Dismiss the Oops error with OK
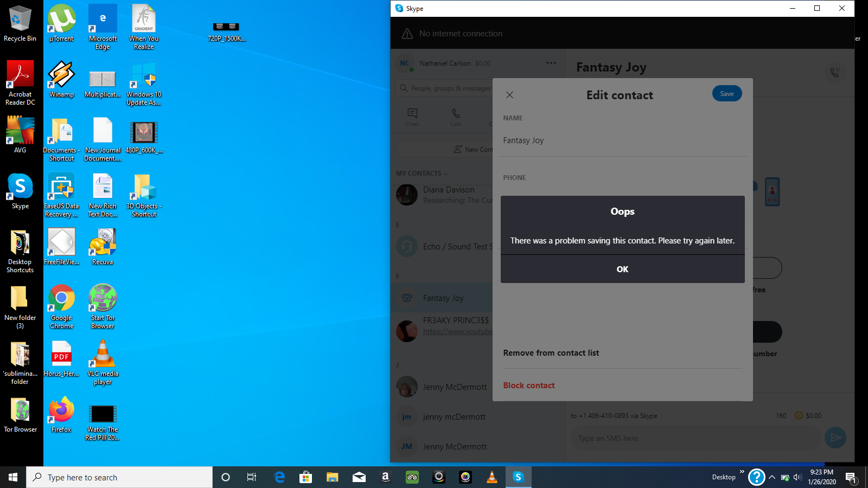This screenshot has width=868, height=488. 622,269
